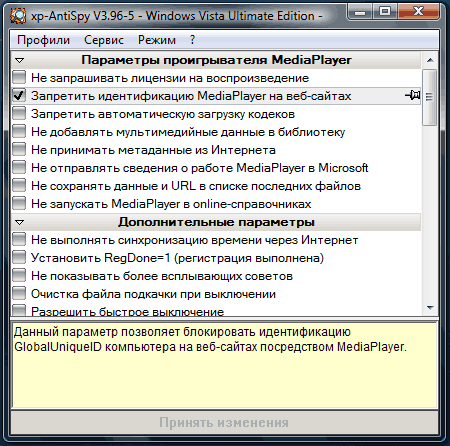Tick 'Установить RegDone=1' checkbox
This screenshot has height=446, width=450.
click(19, 257)
